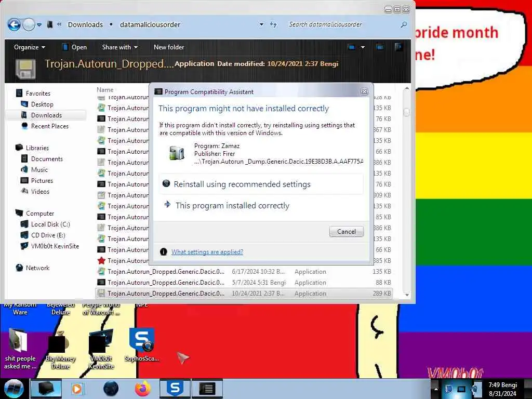Select the 88 KB Trojan.Autorun_Dropped file row
Screen dimensions: 532x399
244,282
